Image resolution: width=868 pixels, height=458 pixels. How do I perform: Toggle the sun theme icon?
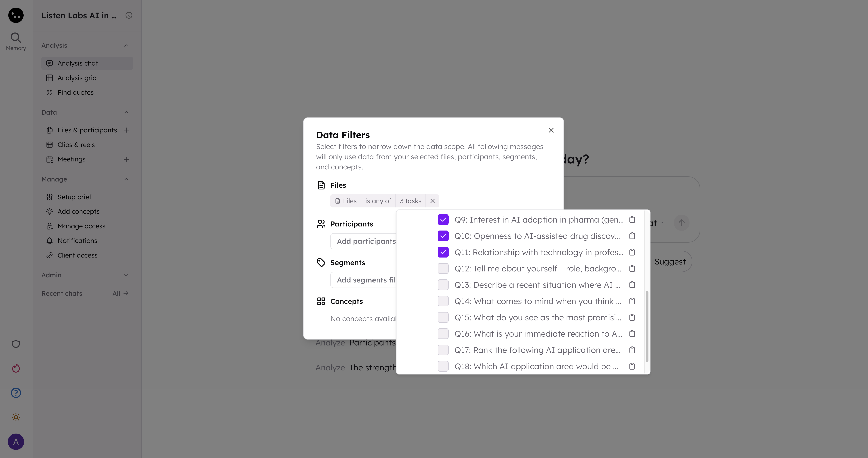click(x=16, y=417)
